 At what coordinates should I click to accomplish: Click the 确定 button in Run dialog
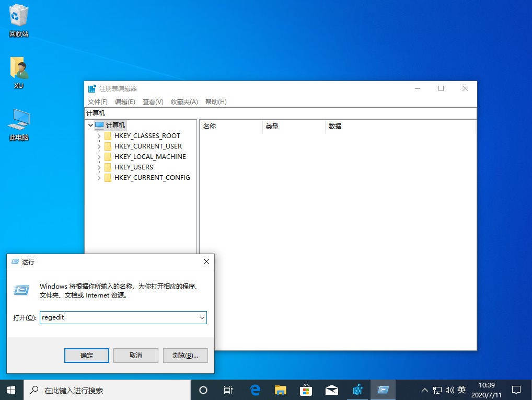click(86, 355)
